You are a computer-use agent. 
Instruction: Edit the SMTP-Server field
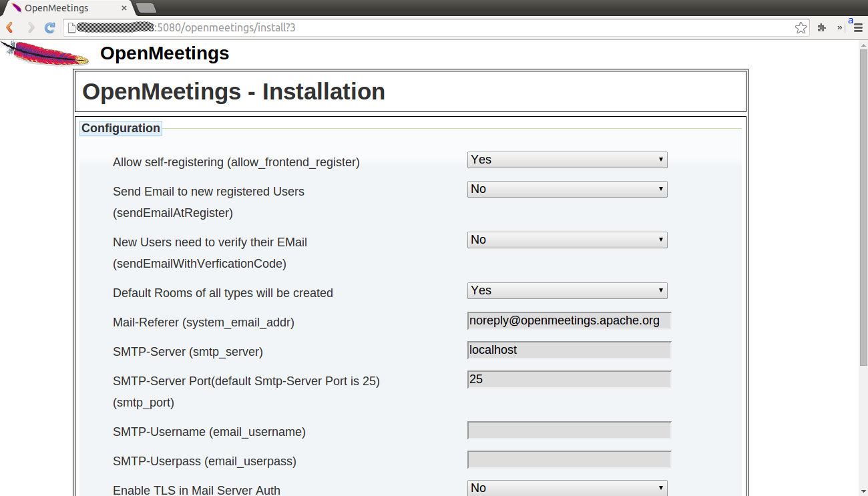coord(569,350)
